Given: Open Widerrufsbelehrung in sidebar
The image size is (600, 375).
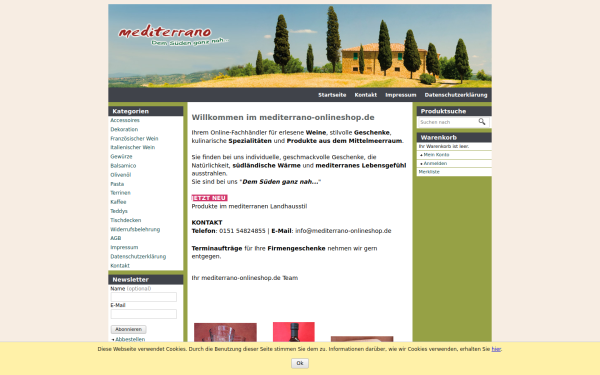Looking at the screenshot, I should 135,230.
